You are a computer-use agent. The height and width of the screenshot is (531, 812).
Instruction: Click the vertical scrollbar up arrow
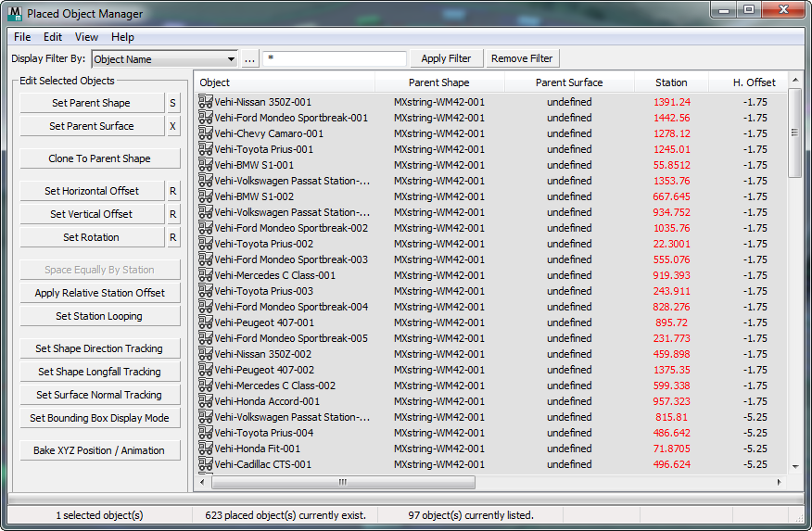795,80
